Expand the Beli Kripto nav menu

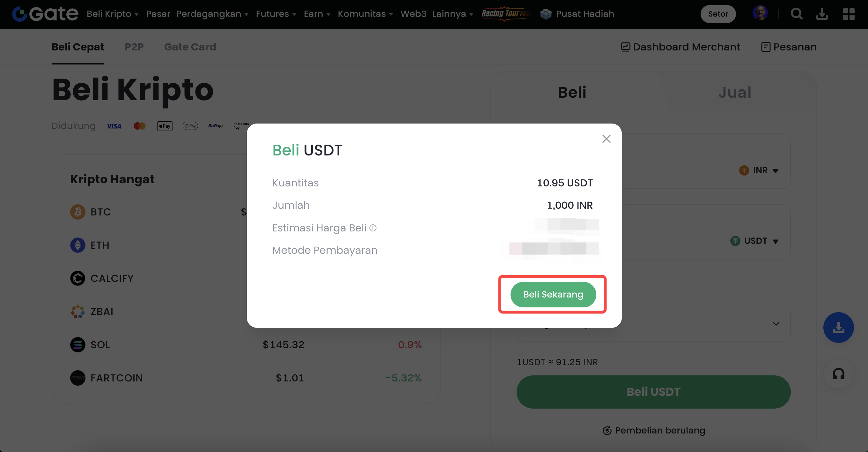113,14
